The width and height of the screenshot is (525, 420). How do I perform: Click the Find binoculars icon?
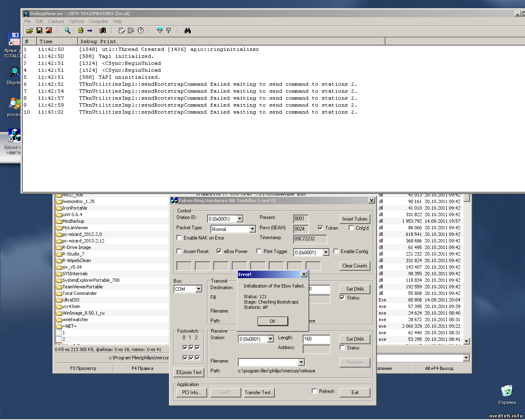click(187, 31)
